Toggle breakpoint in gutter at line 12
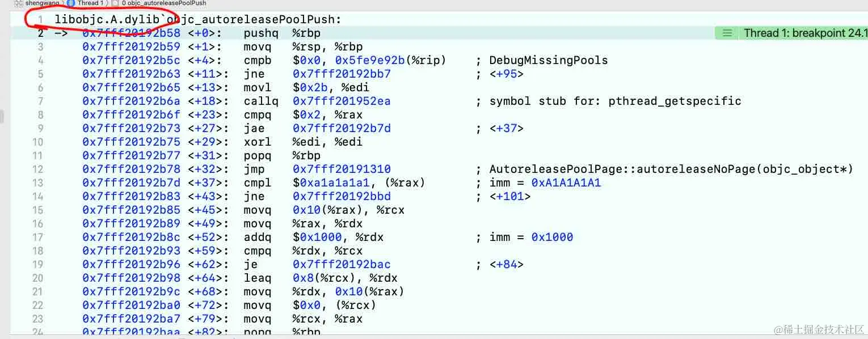 tap(37, 169)
